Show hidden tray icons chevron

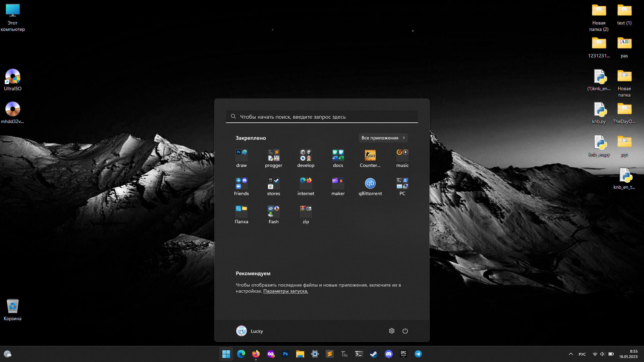(571, 354)
